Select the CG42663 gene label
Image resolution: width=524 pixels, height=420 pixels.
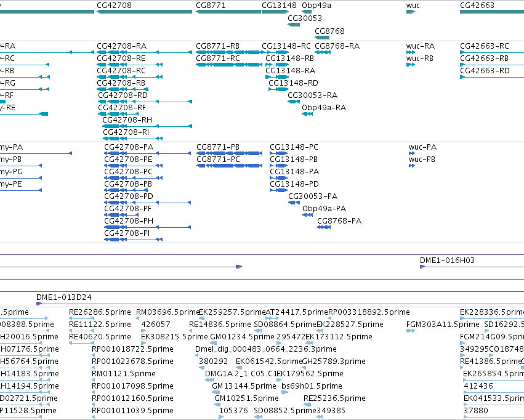(477, 6)
